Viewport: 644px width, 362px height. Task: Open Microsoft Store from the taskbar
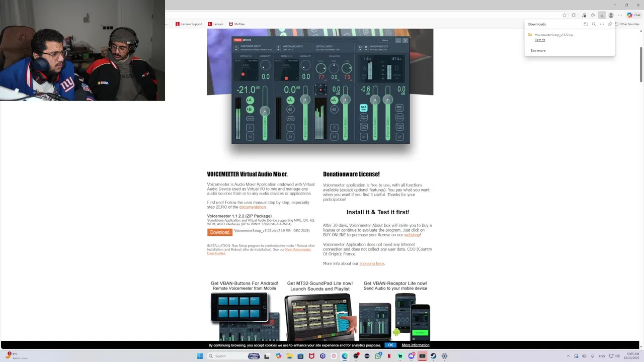point(300,356)
